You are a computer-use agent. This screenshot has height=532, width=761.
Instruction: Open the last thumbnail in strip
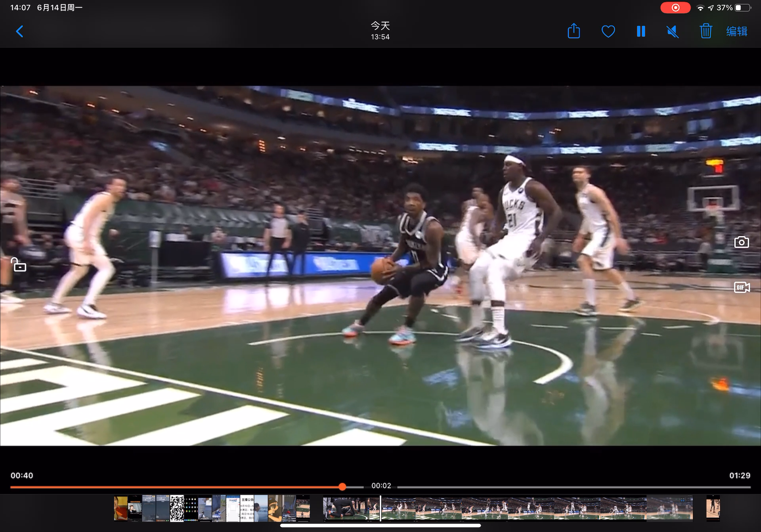pos(713,508)
